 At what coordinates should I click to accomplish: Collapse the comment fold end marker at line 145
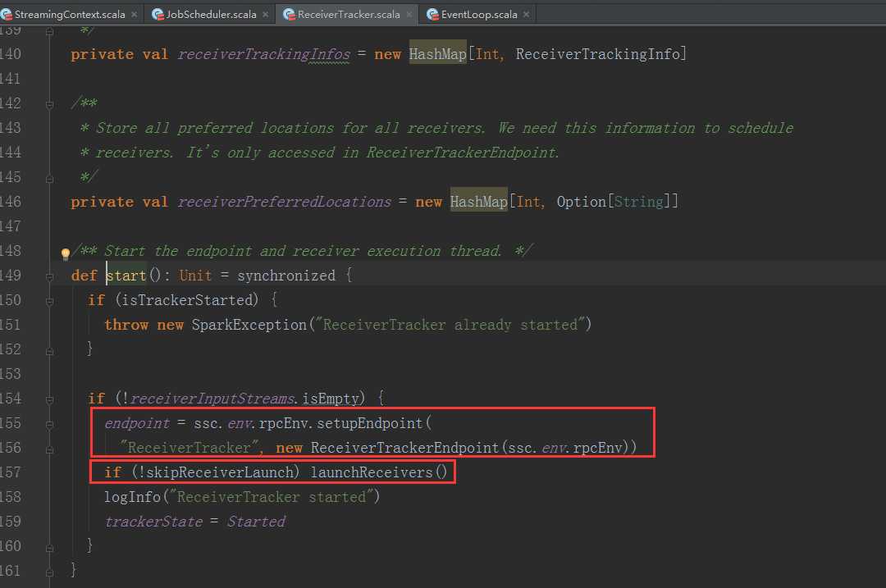click(50, 179)
